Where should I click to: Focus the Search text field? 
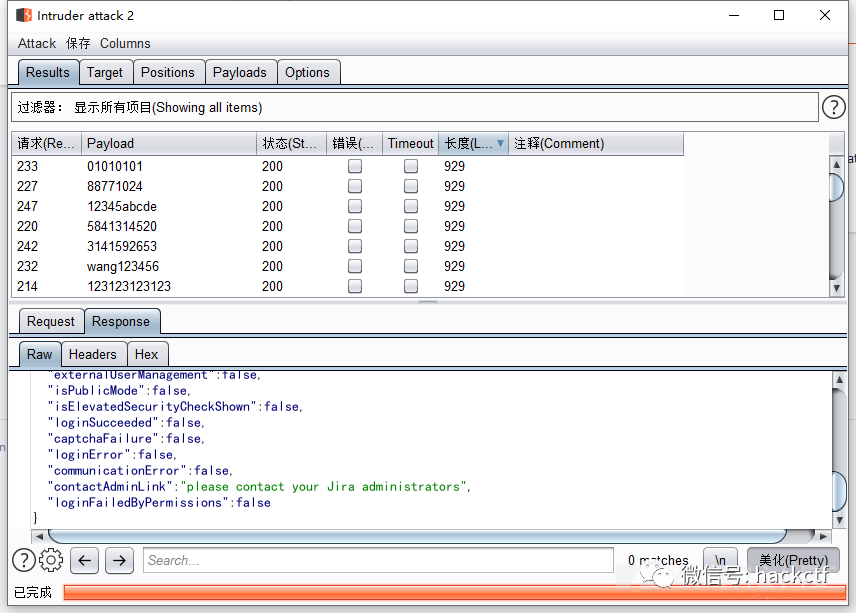point(378,560)
